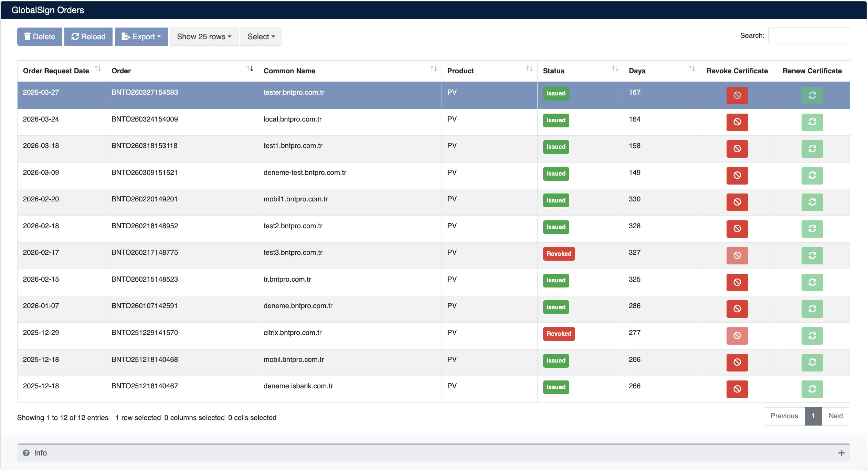Revoke certificate for tr.bntpro.com.tr
The width and height of the screenshot is (868, 471).
[x=737, y=282]
